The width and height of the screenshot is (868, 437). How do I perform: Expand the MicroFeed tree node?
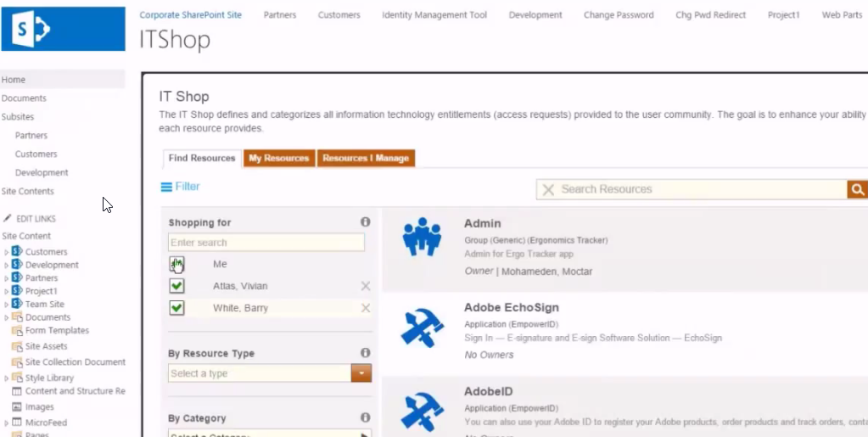pos(6,423)
